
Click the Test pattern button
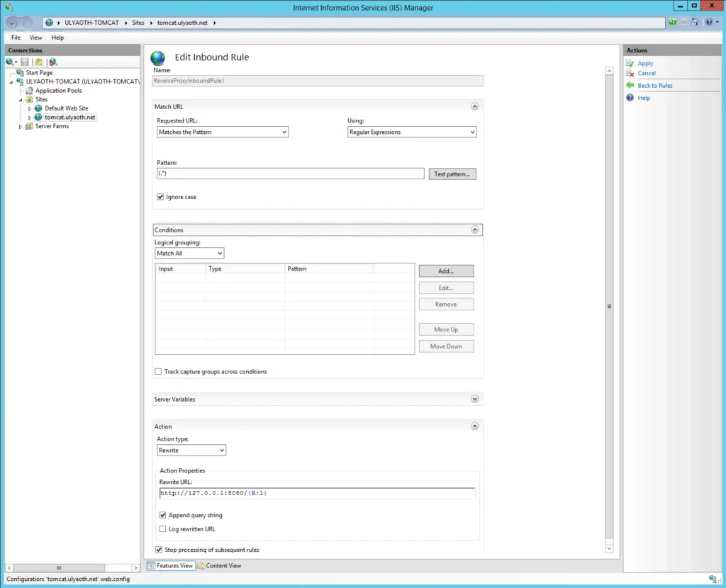tap(452, 174)
